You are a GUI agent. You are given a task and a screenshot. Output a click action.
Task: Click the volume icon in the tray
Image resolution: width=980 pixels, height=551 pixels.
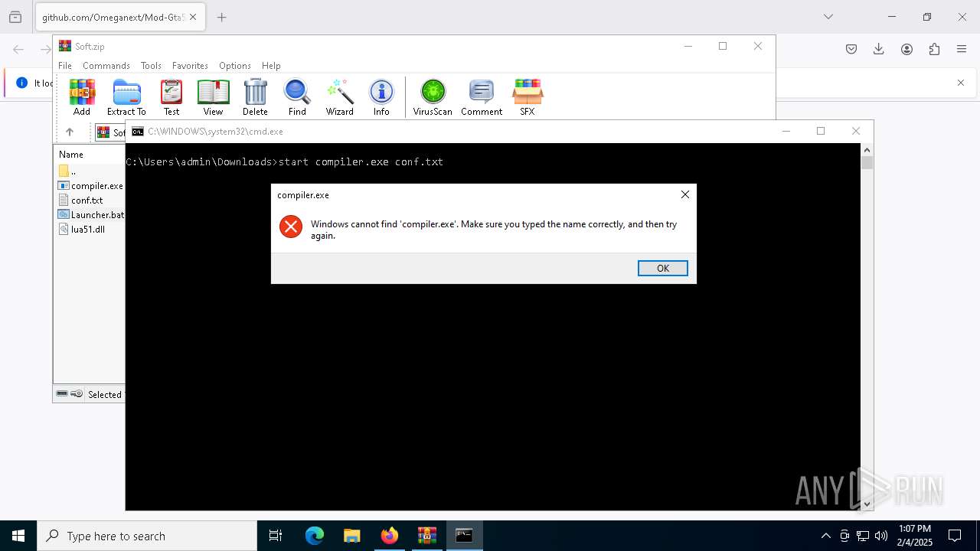881,536
